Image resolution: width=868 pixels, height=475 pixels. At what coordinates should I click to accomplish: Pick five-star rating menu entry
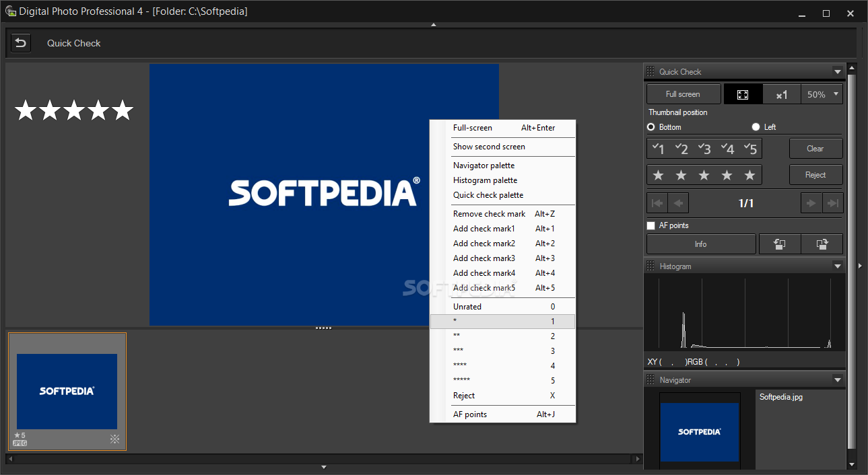pos(503,381)
